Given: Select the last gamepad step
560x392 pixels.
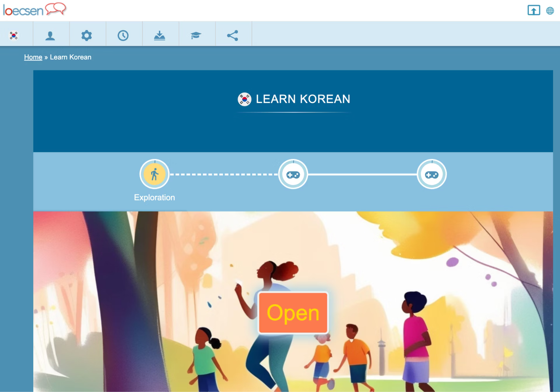Looking at the screenshot, I should click(432, 174).
